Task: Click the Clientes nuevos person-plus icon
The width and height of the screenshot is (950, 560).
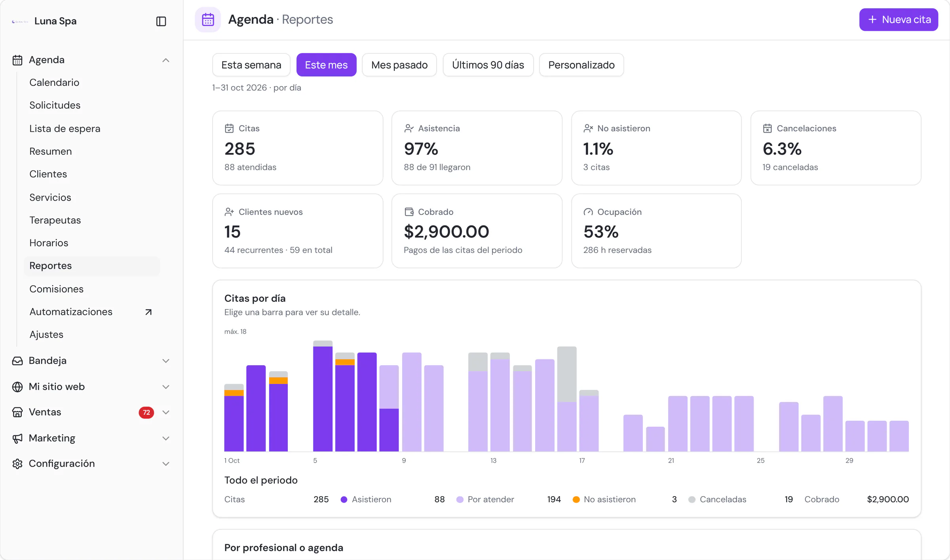Action: [229, 212]
